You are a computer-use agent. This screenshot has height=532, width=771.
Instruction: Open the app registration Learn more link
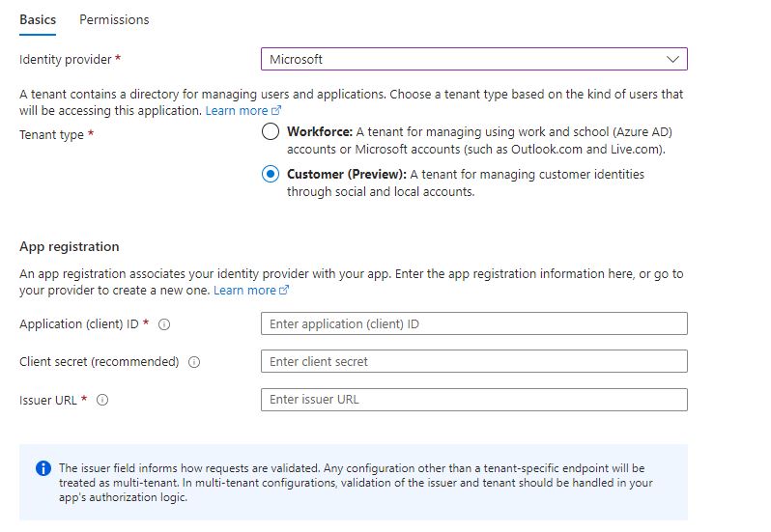(x=244, y=291)
